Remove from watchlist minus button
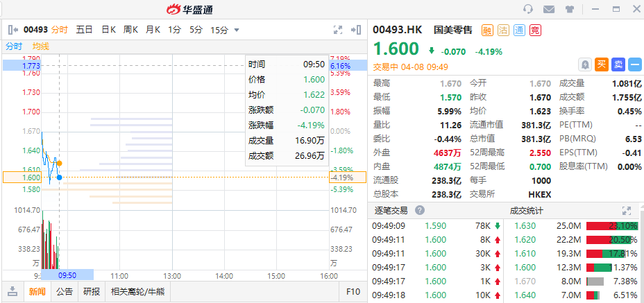The height and width of the screenshot is (303, 644). pos(635,64)
